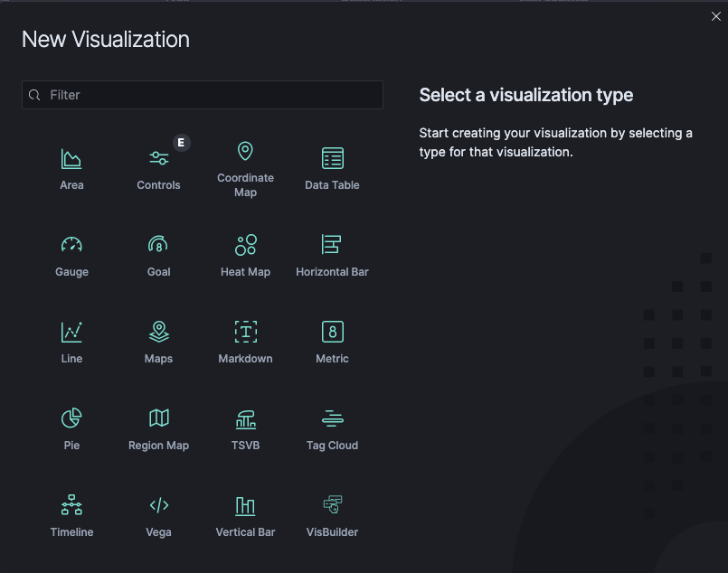Choose the Maps visualization type

coord(158,342)
